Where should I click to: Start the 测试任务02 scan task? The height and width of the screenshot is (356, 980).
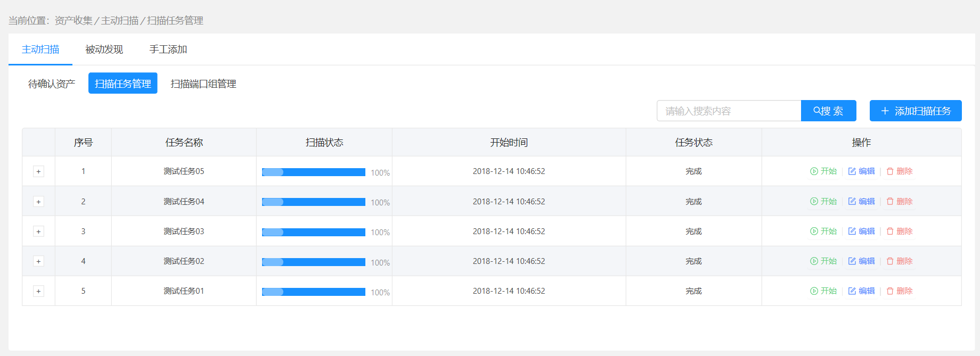pyautogui.click(x=823, y=261)
